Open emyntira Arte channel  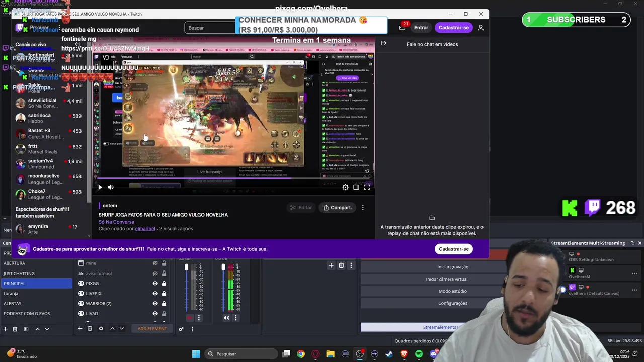coord(48,229)
